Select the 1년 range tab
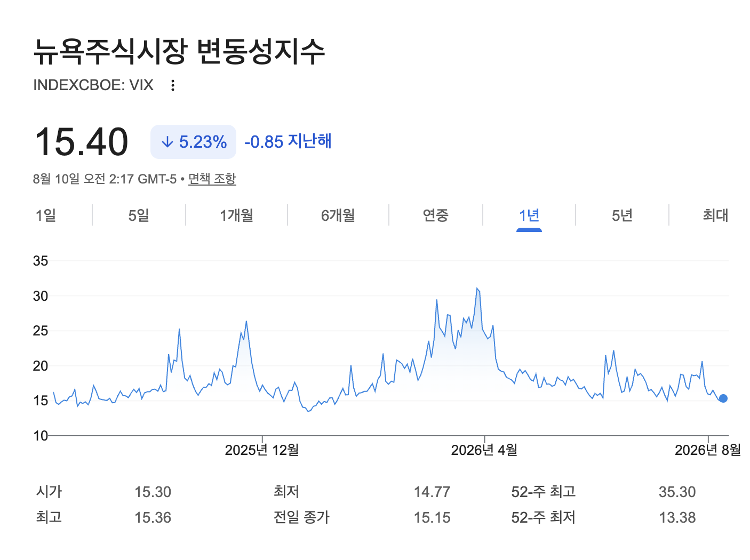 pyautogui.click(x=529, y=215)
